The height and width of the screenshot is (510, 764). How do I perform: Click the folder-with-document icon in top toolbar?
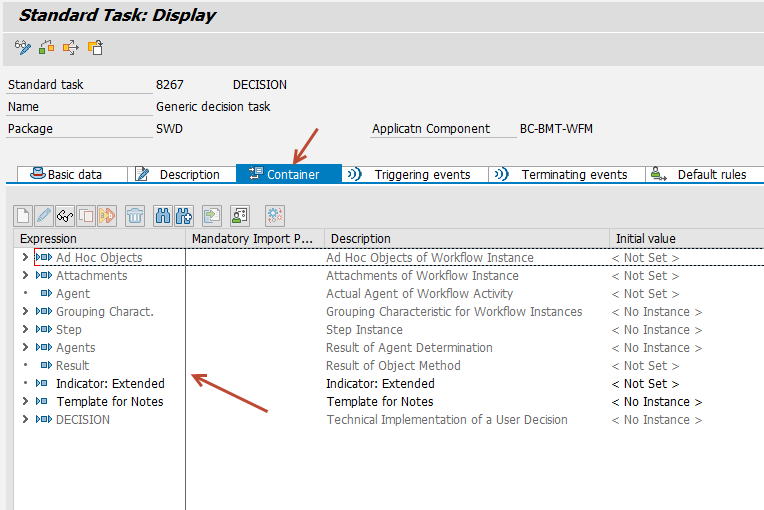(95, 47)
